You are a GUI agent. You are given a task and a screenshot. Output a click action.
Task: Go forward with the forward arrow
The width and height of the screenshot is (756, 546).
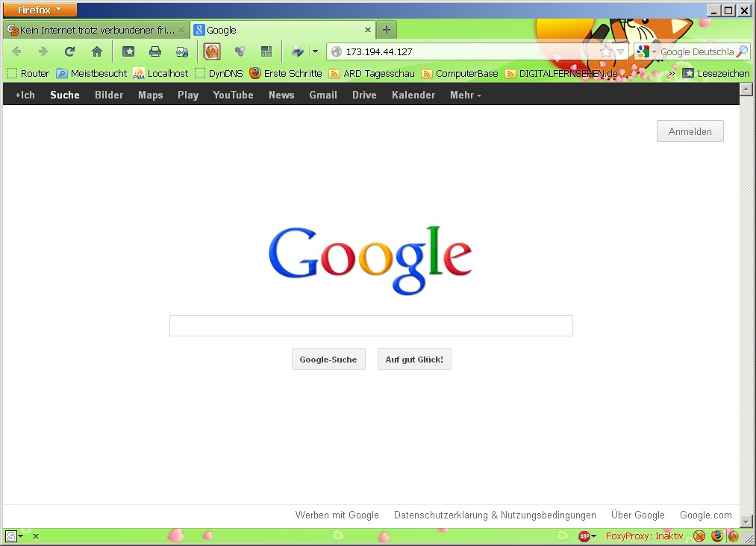(43, 51)
